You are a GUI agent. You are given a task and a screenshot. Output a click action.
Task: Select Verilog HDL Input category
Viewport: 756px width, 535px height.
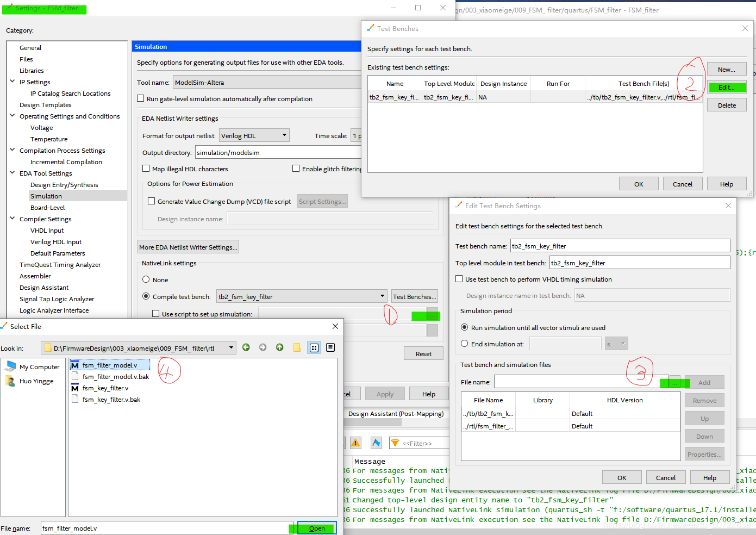56,242
